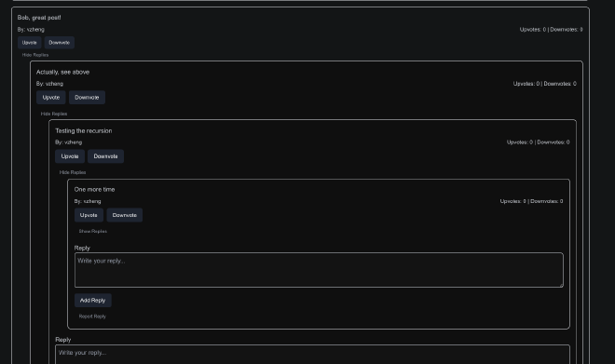Viewport: 615px width, 364px height.
Task: Click author name on 'Testing the recursion'
Action: tap(73, 142)
